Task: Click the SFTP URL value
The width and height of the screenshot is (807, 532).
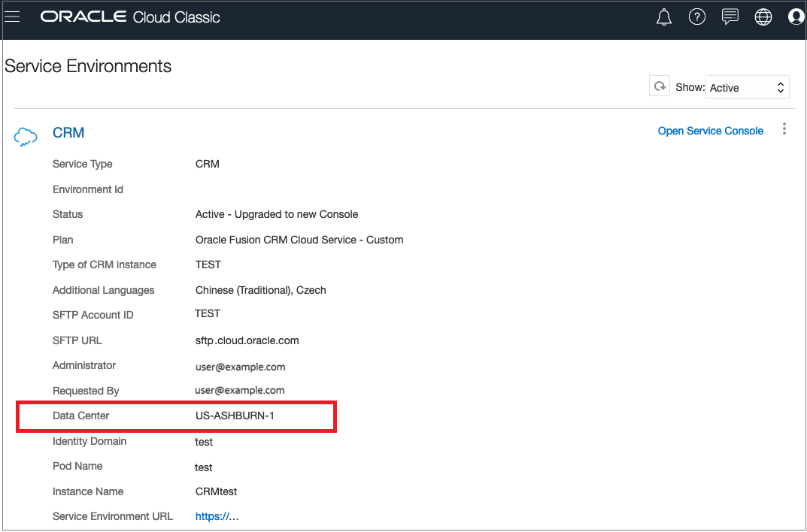Action: (247, 340)
